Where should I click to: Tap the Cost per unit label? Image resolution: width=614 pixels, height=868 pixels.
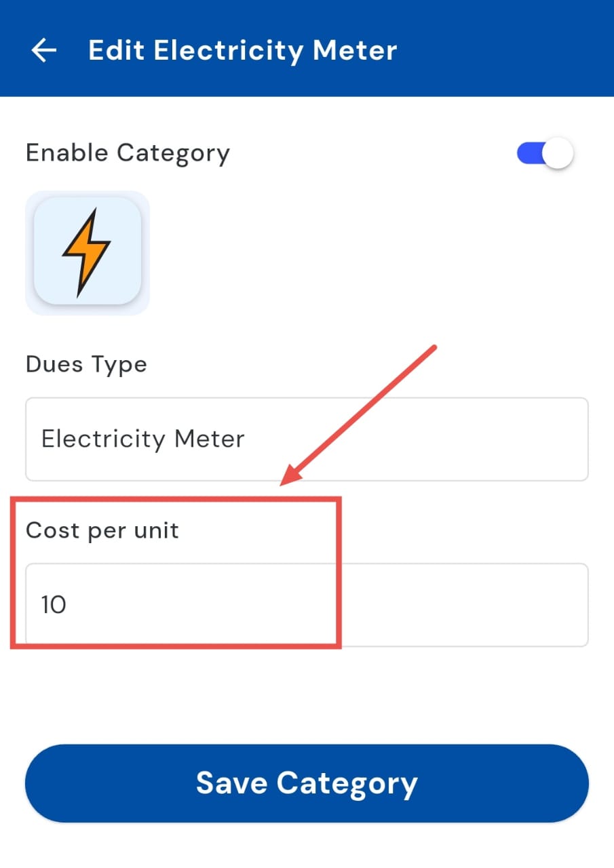(102, 530)
